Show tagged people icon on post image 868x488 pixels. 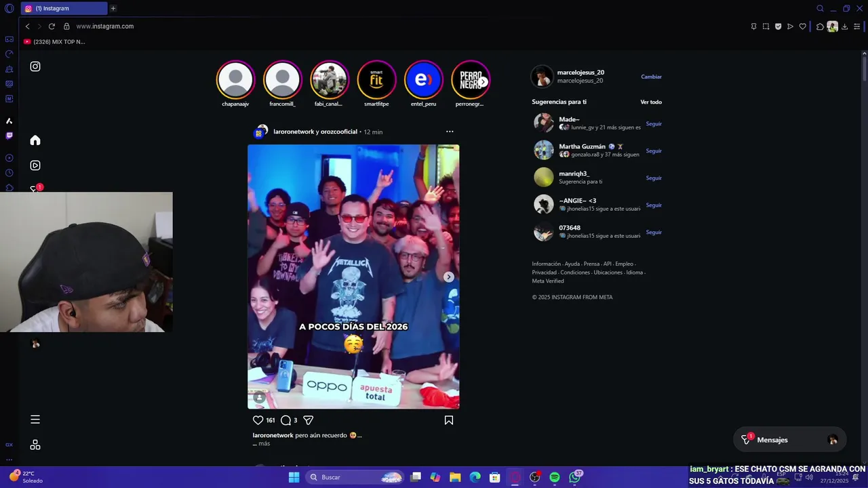(259, 398)
